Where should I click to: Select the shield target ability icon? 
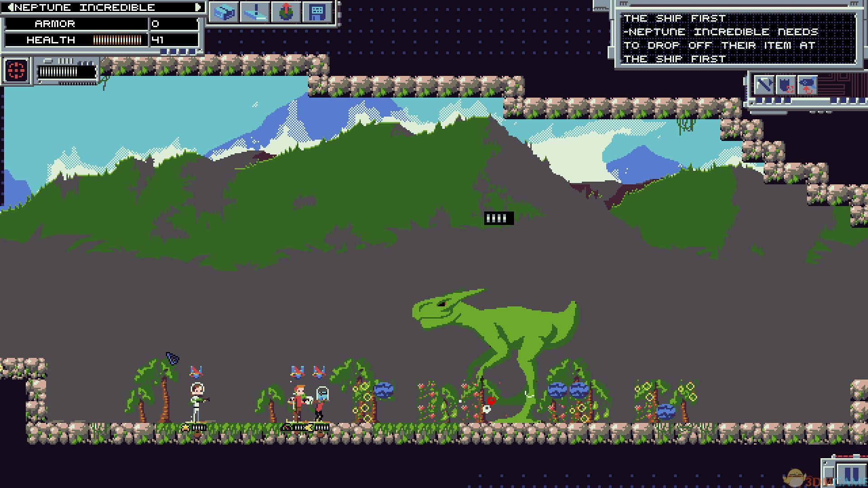pos(786,85)
